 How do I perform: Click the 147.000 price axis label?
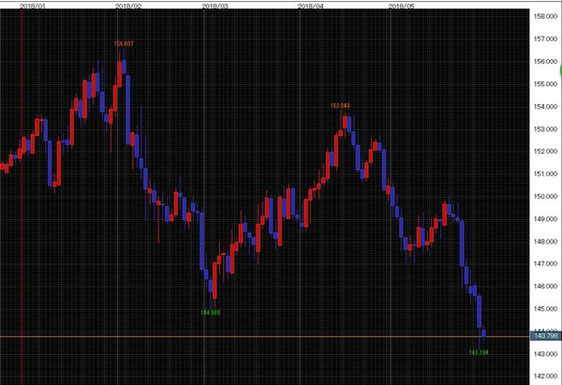546,264
